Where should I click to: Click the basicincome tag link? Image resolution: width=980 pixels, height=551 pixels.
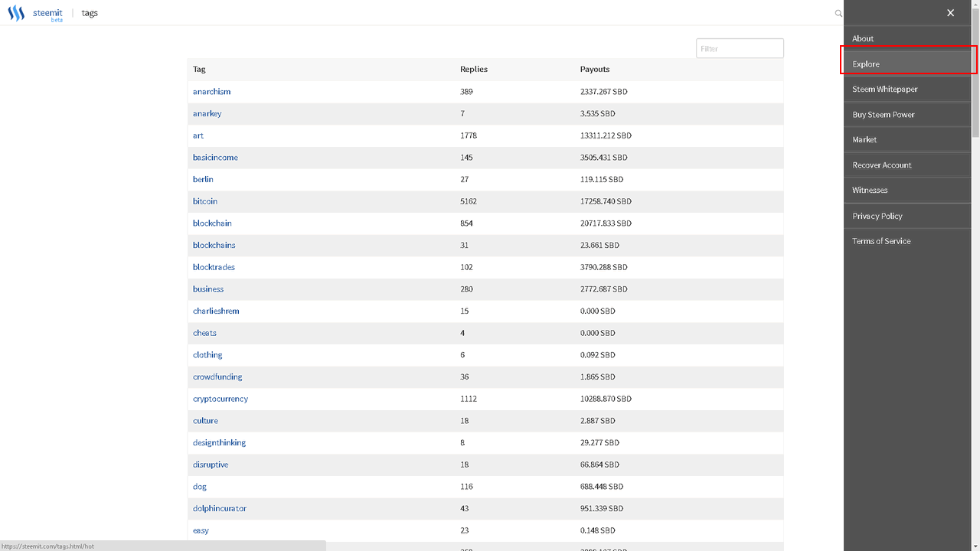coord(215,158)
